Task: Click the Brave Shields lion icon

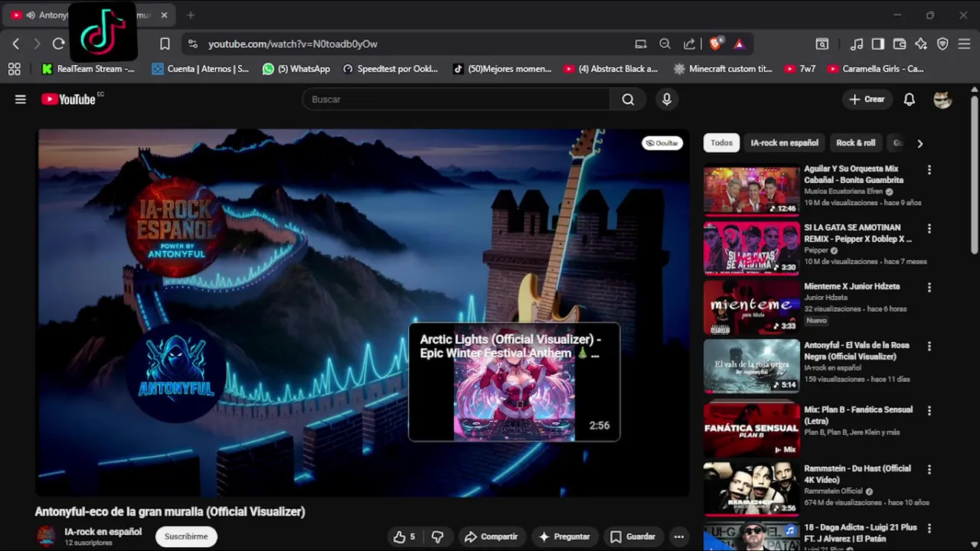Action: (716, 44)
